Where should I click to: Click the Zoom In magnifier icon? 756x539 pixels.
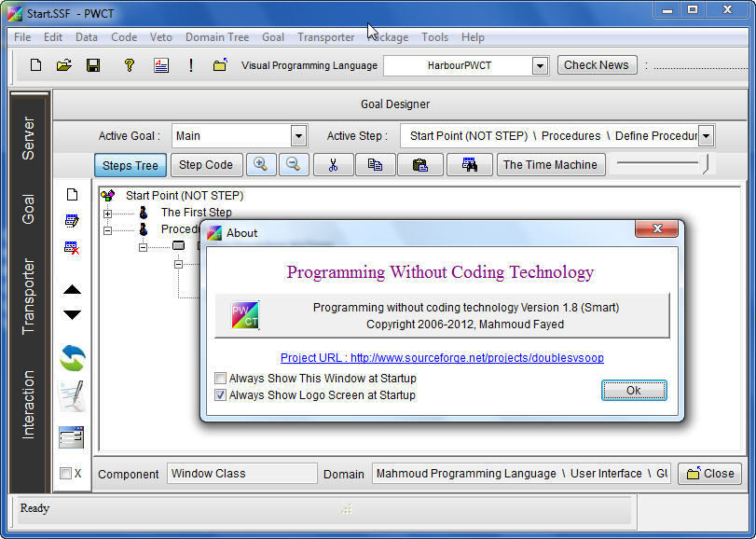click(x=260, y=165)
